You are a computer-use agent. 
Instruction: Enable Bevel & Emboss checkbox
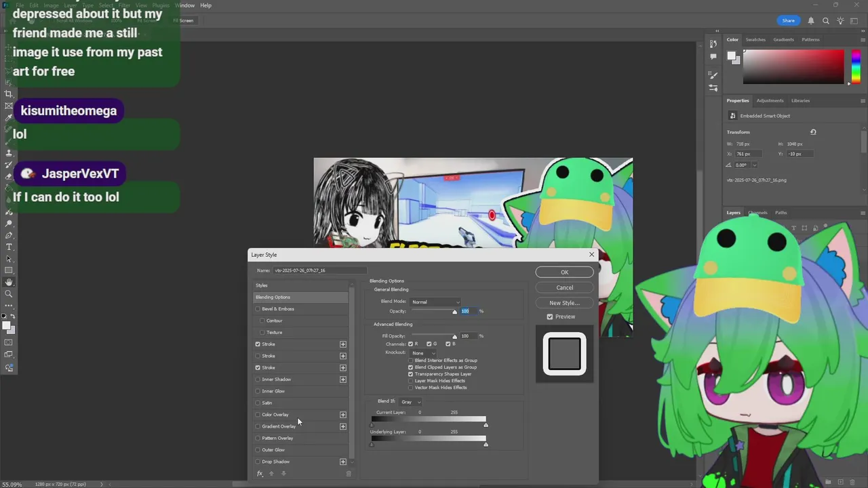258,309
